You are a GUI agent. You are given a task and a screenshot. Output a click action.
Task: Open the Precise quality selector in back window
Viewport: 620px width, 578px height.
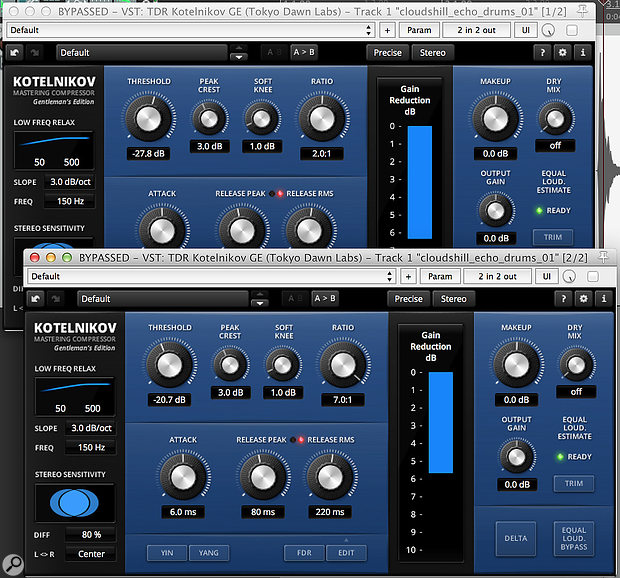tap(388, 53)
